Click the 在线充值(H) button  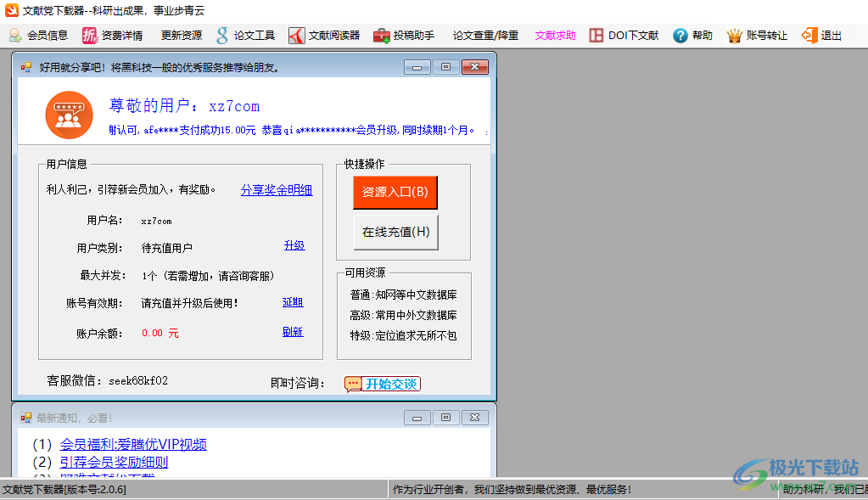click(x=395, y=233)
